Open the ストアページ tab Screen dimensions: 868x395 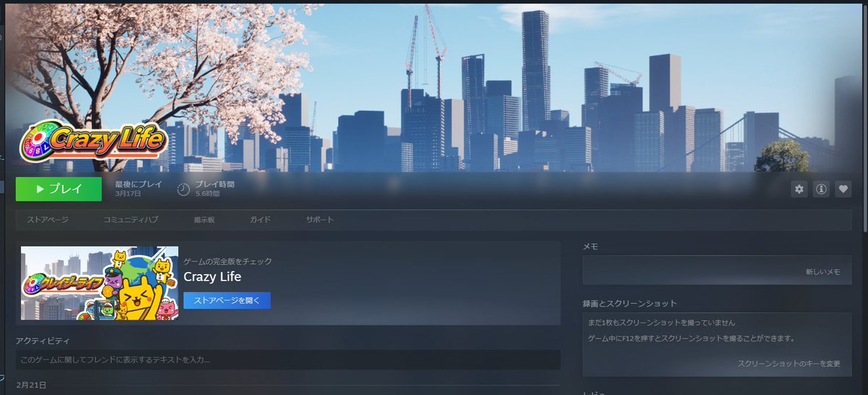coord(48,220)
